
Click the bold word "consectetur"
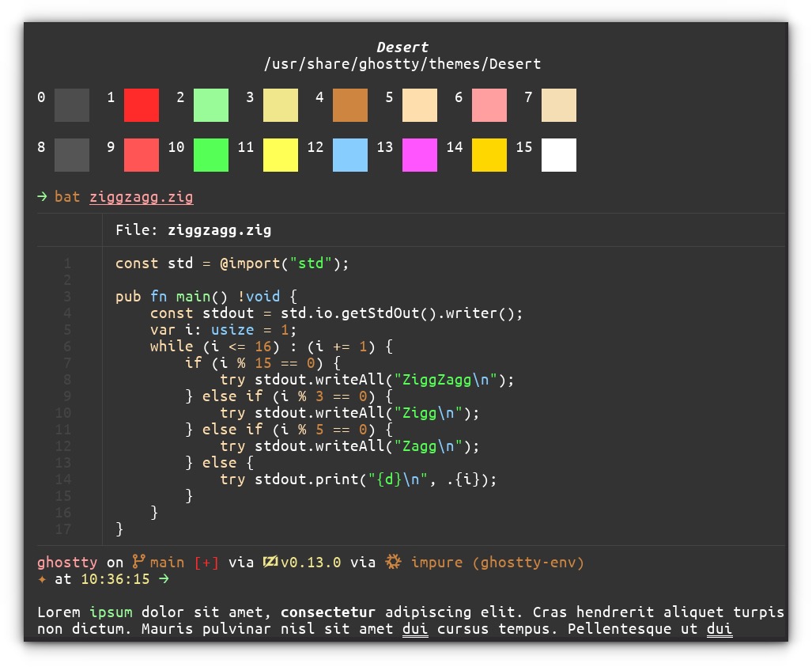(x=328, y=612)
